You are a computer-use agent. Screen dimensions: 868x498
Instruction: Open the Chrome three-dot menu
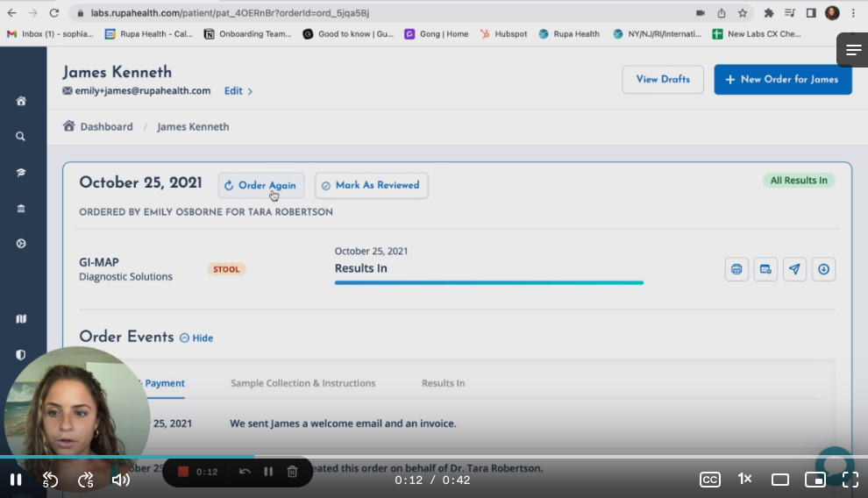coord(853,13)
